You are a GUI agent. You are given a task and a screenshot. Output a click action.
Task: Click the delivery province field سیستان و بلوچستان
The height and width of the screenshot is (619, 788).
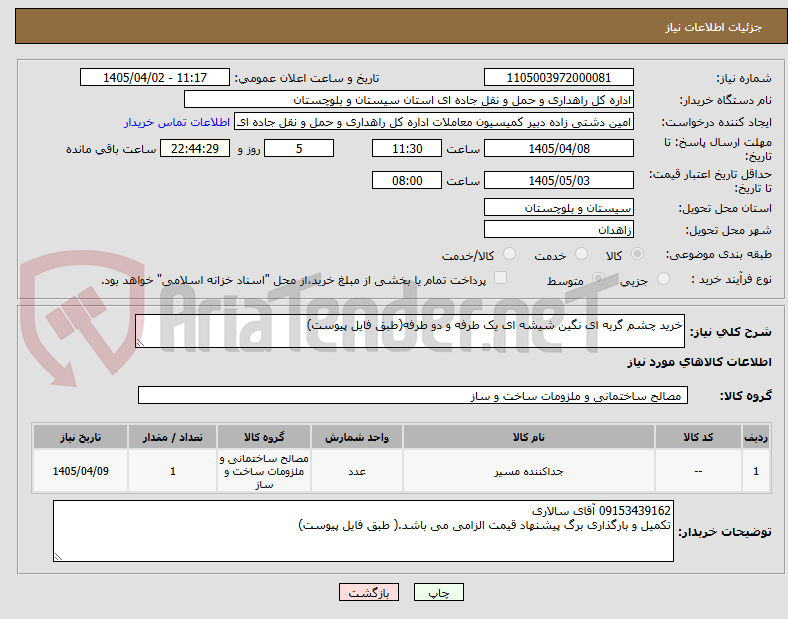pos(559,207)
